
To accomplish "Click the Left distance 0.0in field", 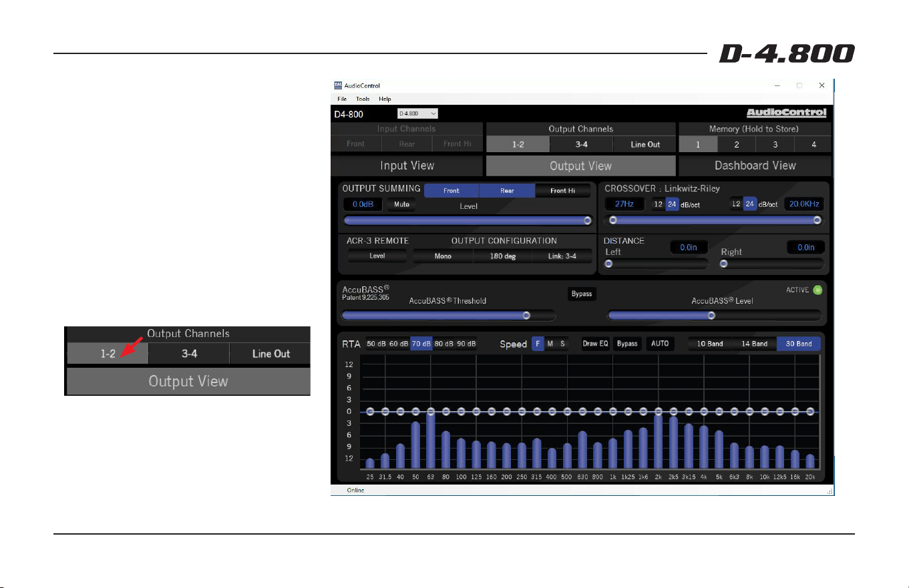I will (x=689, y=248).
